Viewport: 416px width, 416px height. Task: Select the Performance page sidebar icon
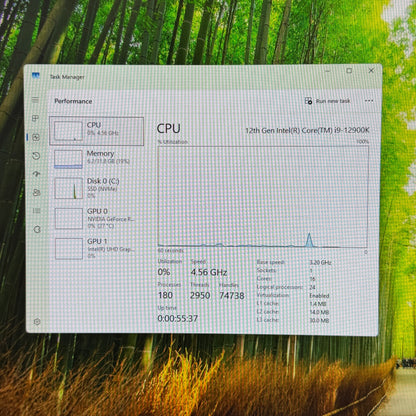coord(36,137)
